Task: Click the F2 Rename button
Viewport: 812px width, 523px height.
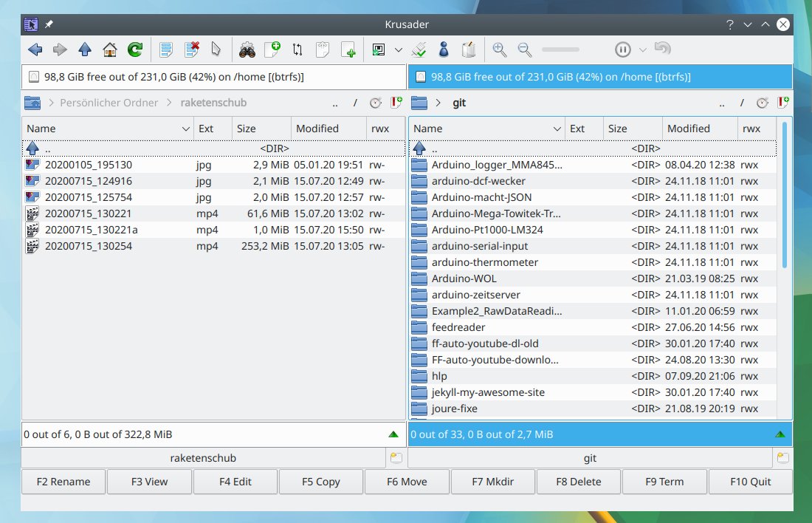Action: pyautogui.click(x=63, y=482)
